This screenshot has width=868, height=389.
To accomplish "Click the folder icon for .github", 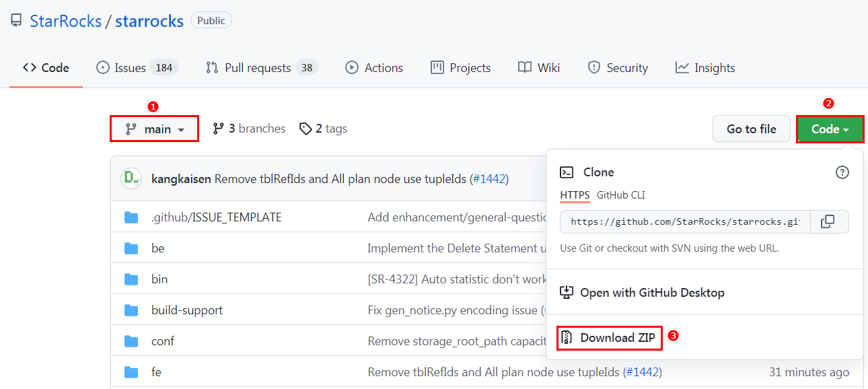I will [x=131, y=217].
